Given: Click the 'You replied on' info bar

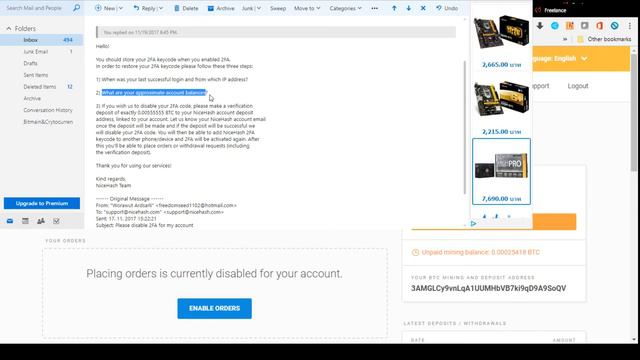Looking at the screenshot, I should [x=276, y=32].
